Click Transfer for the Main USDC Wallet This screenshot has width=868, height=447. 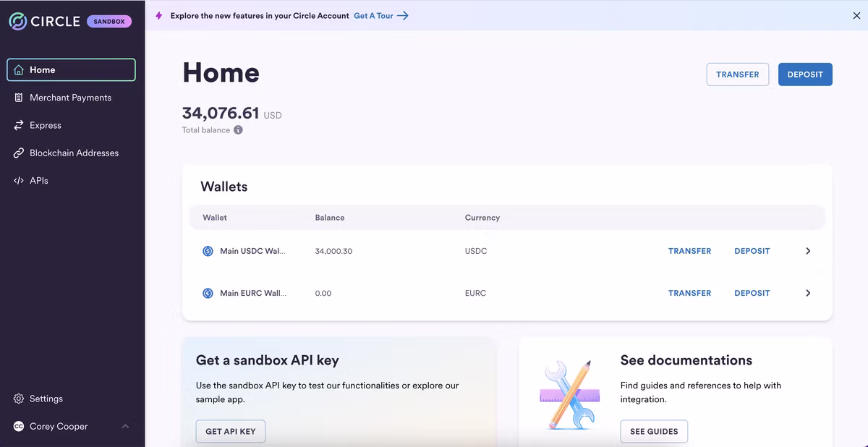689,251
